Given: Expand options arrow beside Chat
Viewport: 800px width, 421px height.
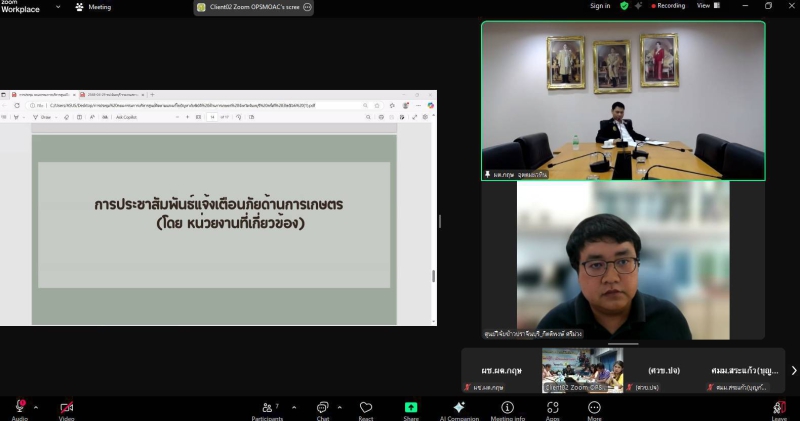Looking at the screenshot, I should tap(339, 407).
